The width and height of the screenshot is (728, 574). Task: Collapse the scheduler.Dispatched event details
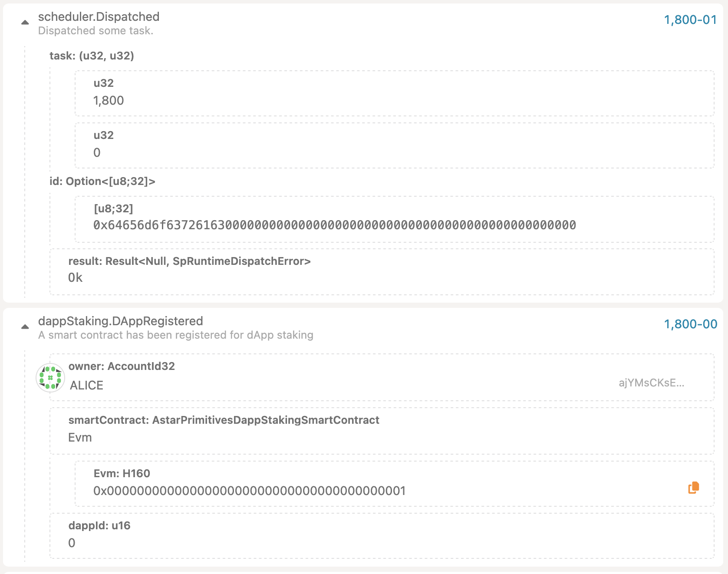25,22
